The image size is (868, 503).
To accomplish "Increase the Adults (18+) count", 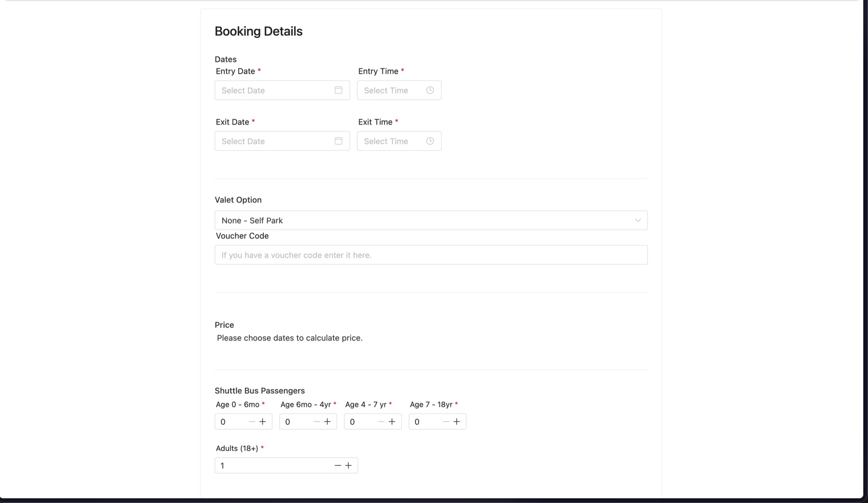I will pyautogui.click(x=349, y=465).
